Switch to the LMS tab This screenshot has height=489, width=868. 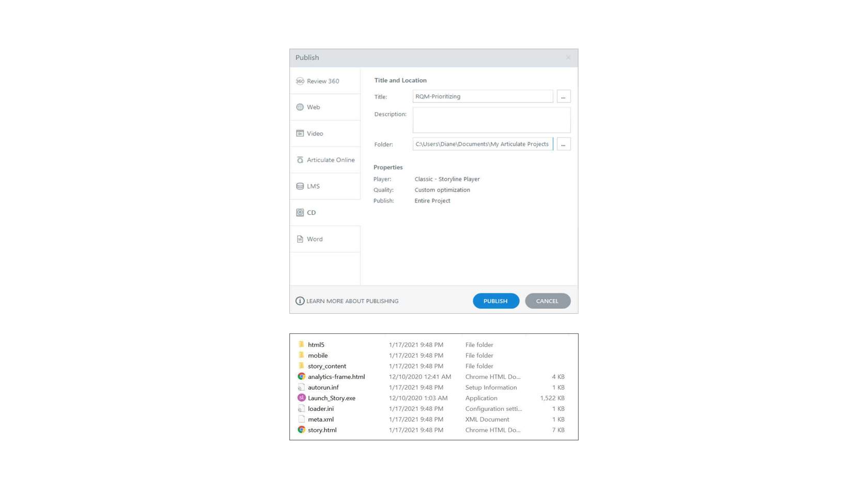(325, 186)
